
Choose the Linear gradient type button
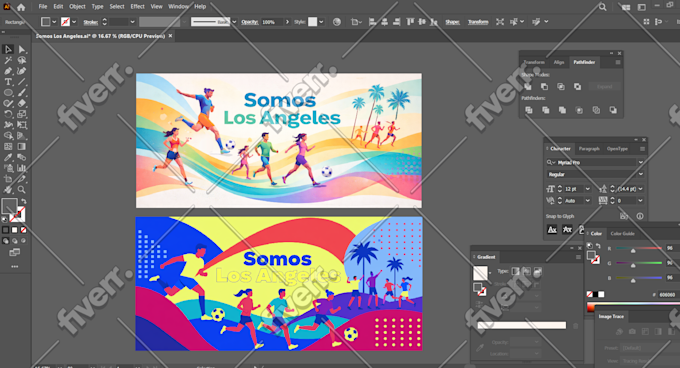516,271
